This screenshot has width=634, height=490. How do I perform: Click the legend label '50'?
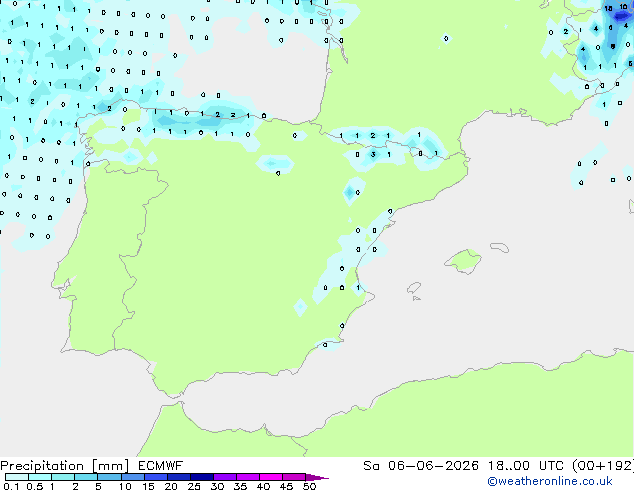(x=309, y=486)
